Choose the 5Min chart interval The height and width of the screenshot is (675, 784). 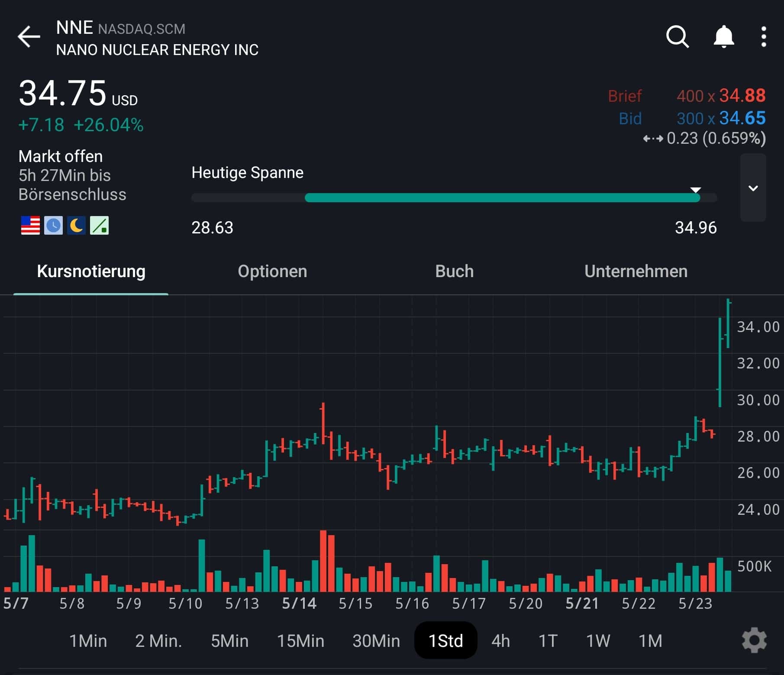tap(230, 641)
